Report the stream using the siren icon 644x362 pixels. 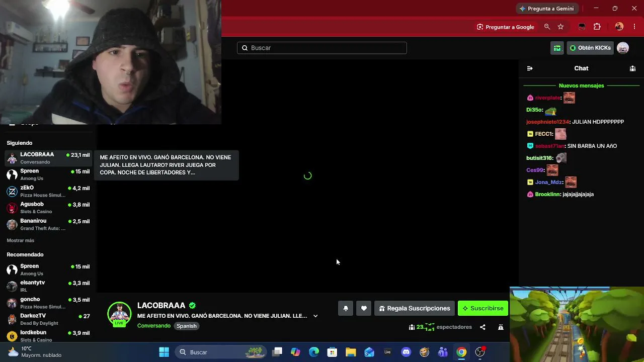(x=501, y=327)
